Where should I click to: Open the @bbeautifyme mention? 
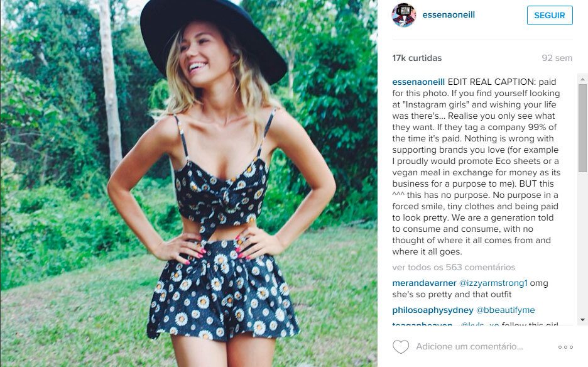click(506, 310)
